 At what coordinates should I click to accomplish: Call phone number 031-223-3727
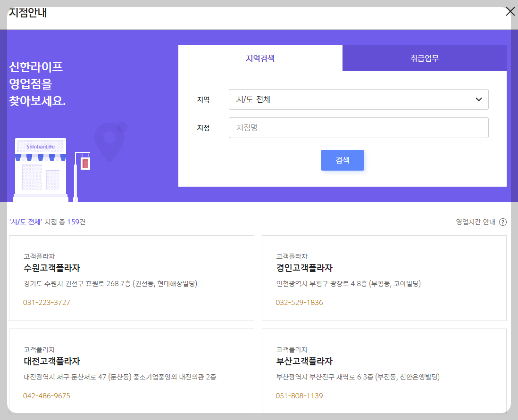pyautogui.click(x=47, y=303)
